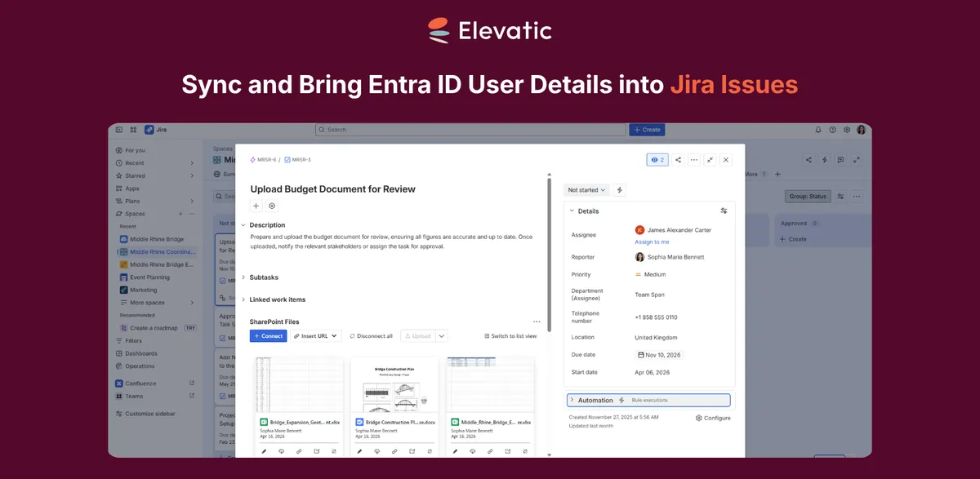
Task: Click the board's share icon behind dialog
Action: tap(808, 160)
